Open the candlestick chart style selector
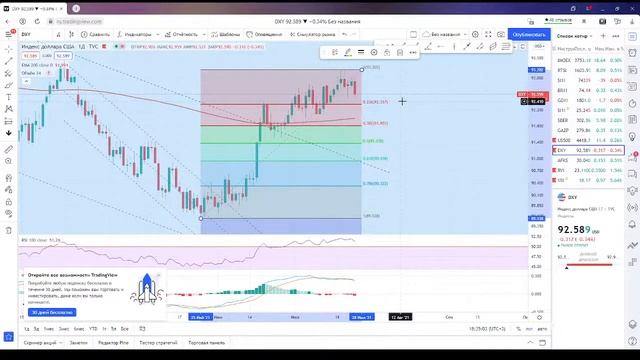This screenshot has height=360, width=640. tap(71, 35)
